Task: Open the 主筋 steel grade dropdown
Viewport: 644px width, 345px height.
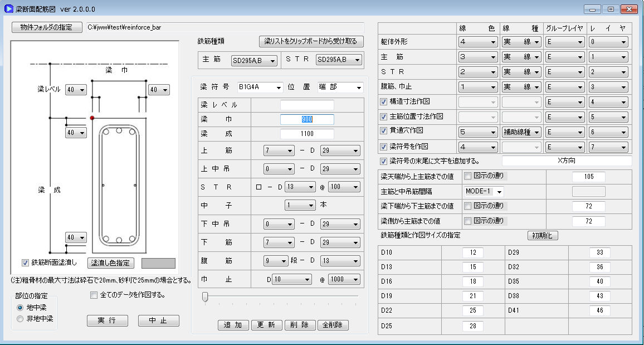Action: point(254,61)
